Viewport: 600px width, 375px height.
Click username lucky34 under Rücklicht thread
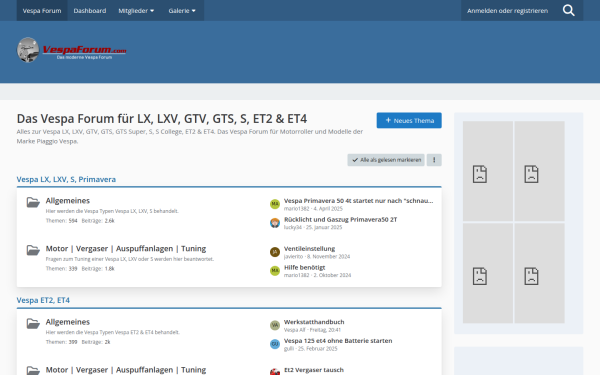[293, 227]
